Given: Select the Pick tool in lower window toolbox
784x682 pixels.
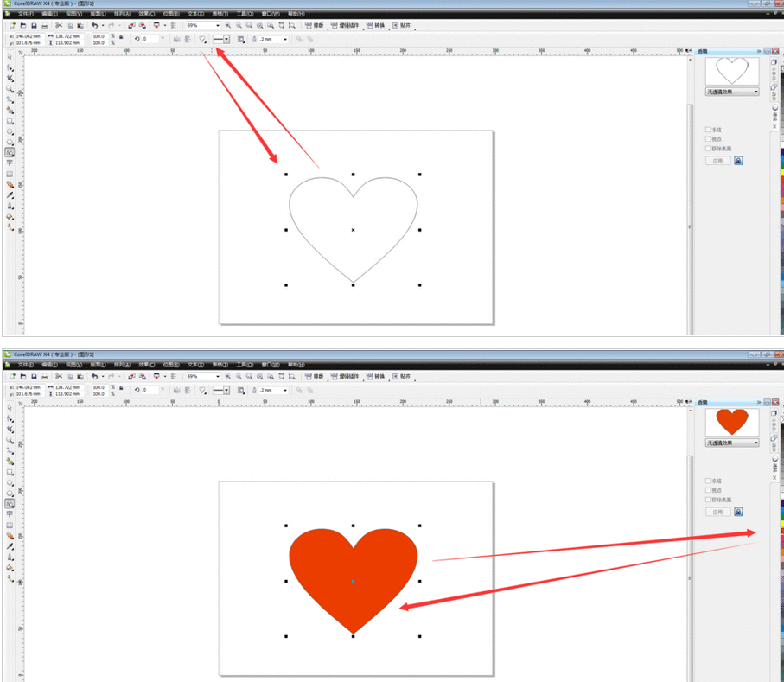Looking at the screenshot, I should click(x=10, y=407).
